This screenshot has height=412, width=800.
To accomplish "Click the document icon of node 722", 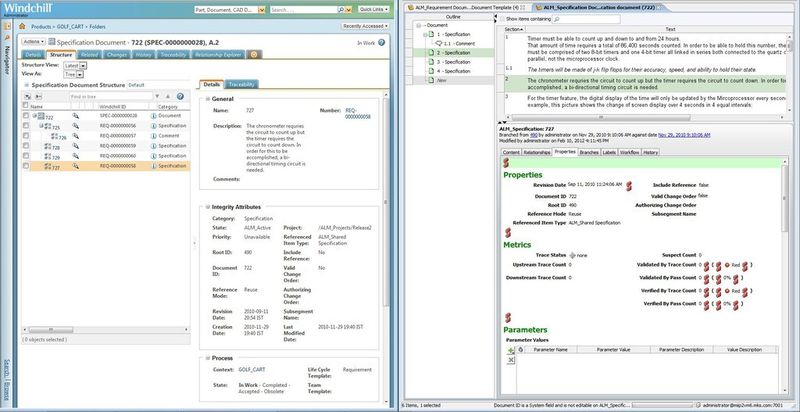I will tap(41, 116).
